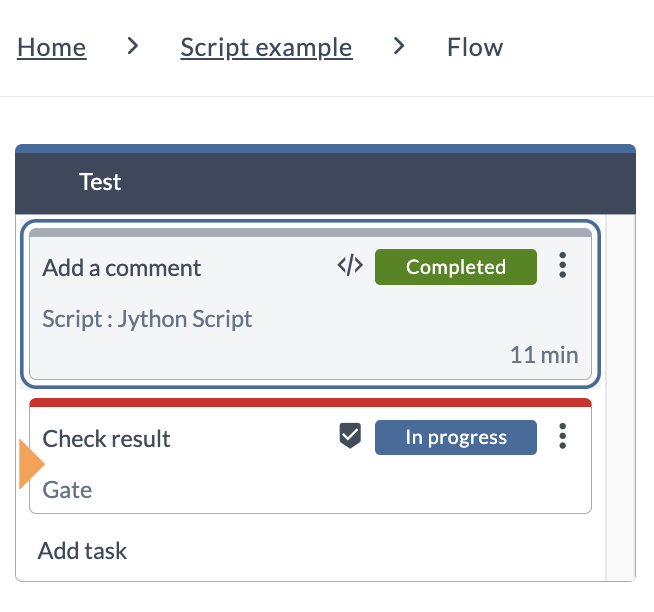Click the gray color bar on Add a comment

pos(310,233)
